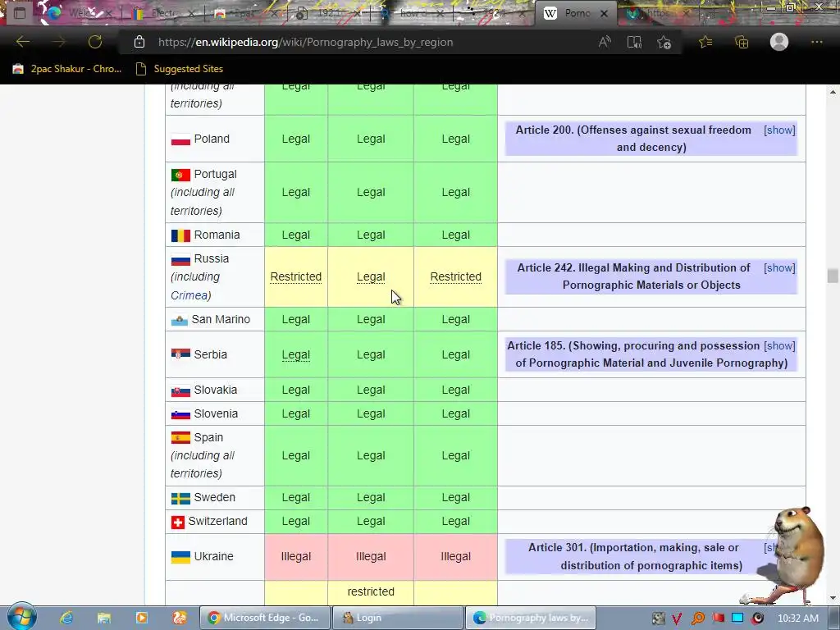
Task: Click the Ukraine flag icon
Action: (180, 557)
